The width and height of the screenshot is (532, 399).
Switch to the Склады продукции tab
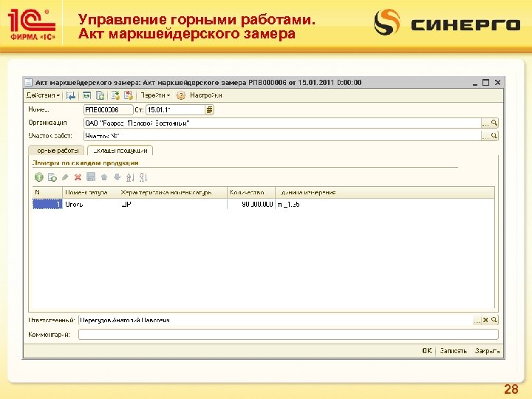pos(120,151)
